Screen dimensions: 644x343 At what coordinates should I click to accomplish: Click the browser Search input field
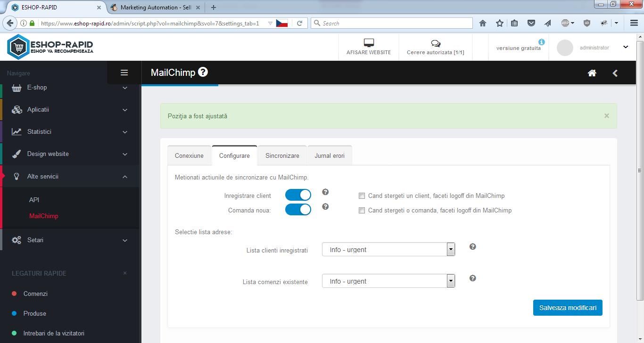click(392, 23)
